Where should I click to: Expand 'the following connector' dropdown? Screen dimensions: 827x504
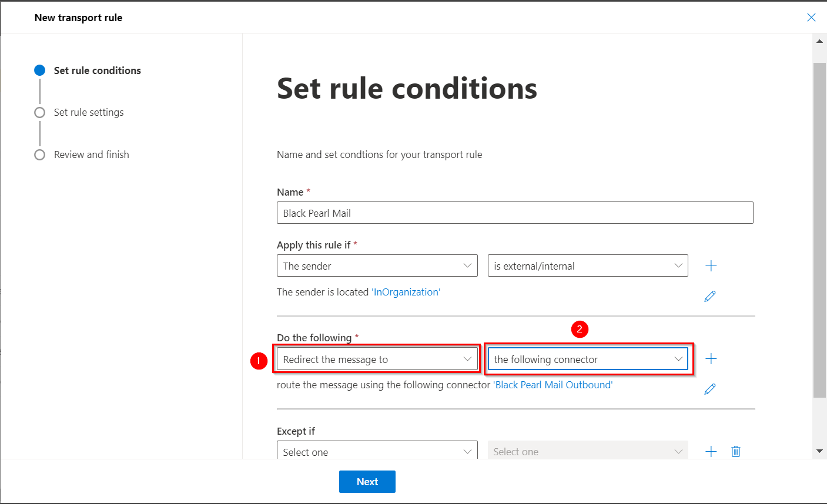(x=588, y=359)
